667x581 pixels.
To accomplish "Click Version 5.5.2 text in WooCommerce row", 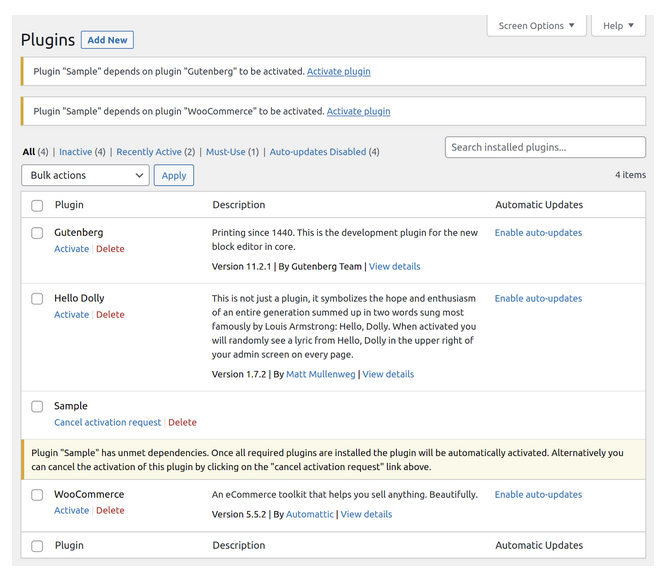I will [x=239, y=514].
